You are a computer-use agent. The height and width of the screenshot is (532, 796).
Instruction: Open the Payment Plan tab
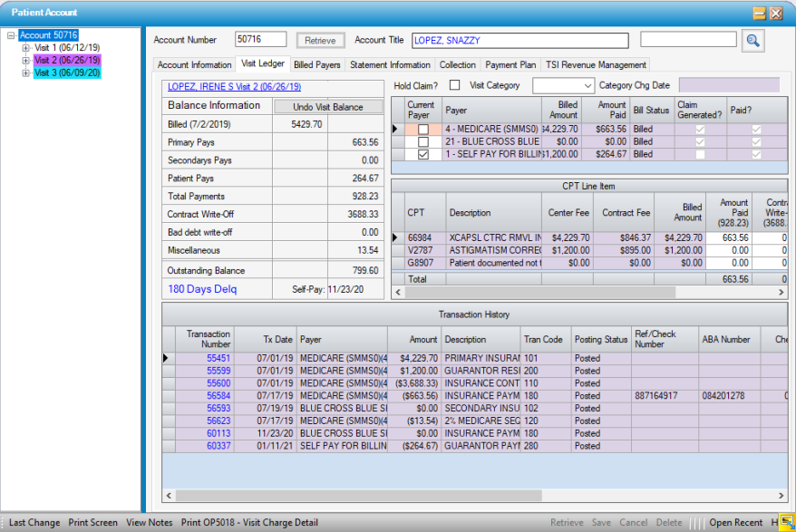pos(510,65)
